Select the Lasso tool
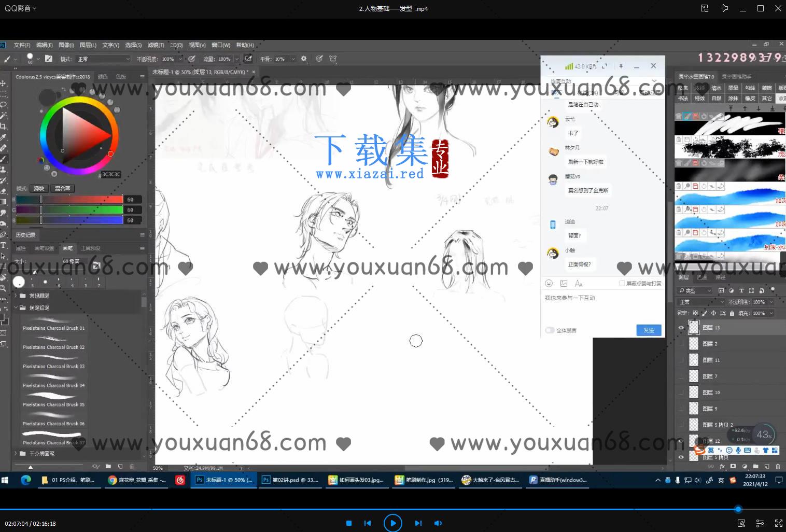The width and height of the screenshot is (786, 532). pyautogui.click(x=3, y=105)
